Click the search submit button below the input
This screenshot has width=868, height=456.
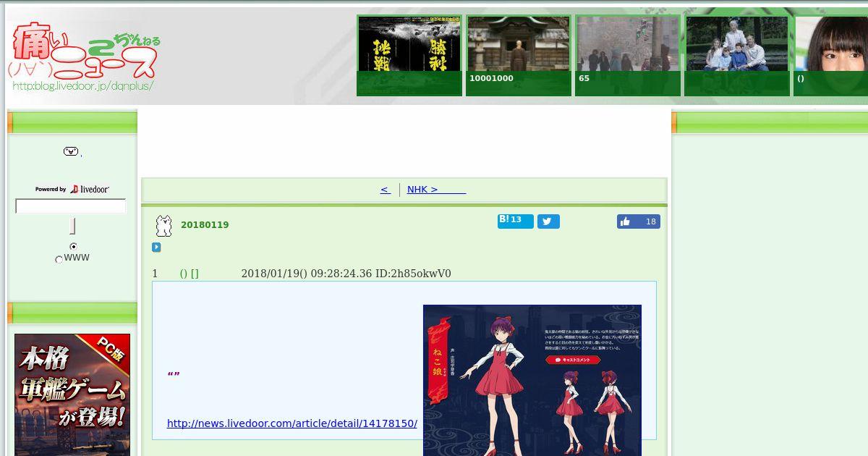pos(72,227)
